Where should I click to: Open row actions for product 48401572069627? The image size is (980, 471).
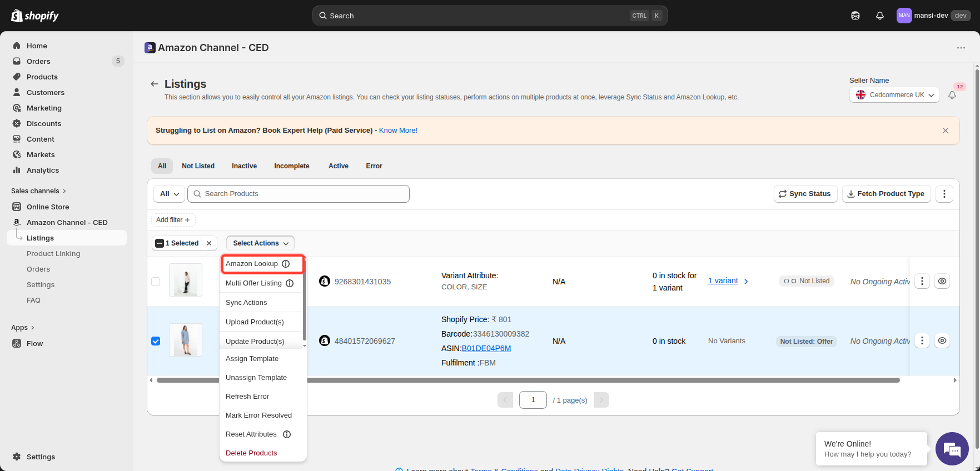coord(922,340)
